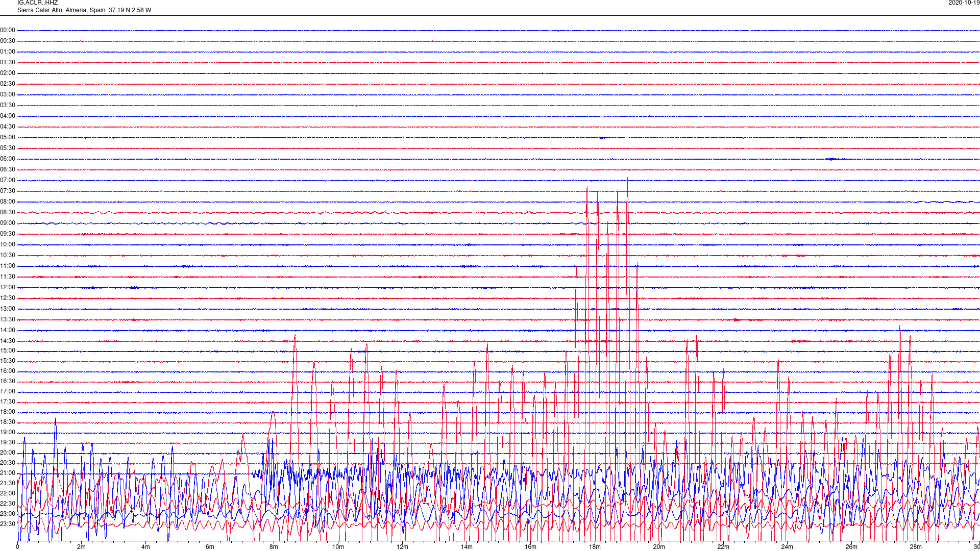Select the 11:30 time row label
Image resolution: width=980 pixels, height=551 pixels.
8,277
